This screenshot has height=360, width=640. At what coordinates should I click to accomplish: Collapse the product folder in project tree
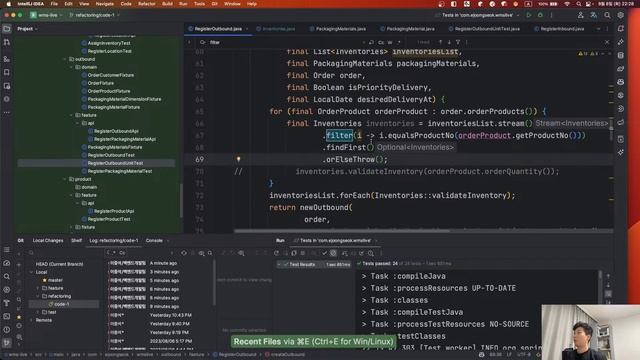pos(65,179)
